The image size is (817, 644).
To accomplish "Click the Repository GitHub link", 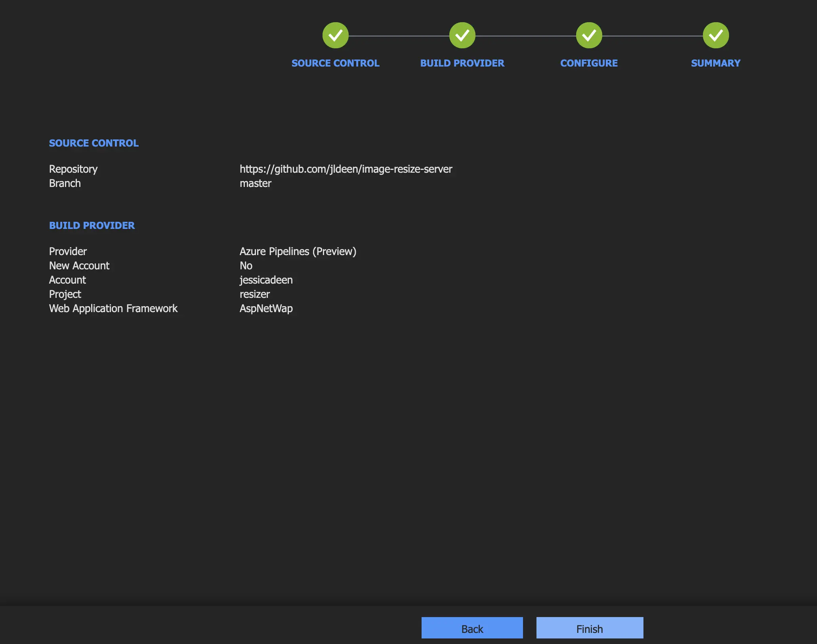I will tap(346, 168).
